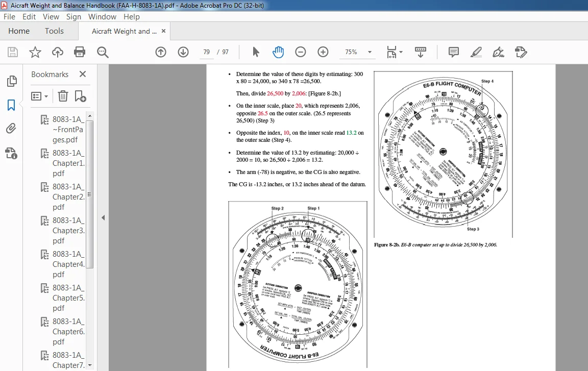Collapse navigation pane with left triangle
588x371 pixels.
pyautogui.click(x=103, y=218)
